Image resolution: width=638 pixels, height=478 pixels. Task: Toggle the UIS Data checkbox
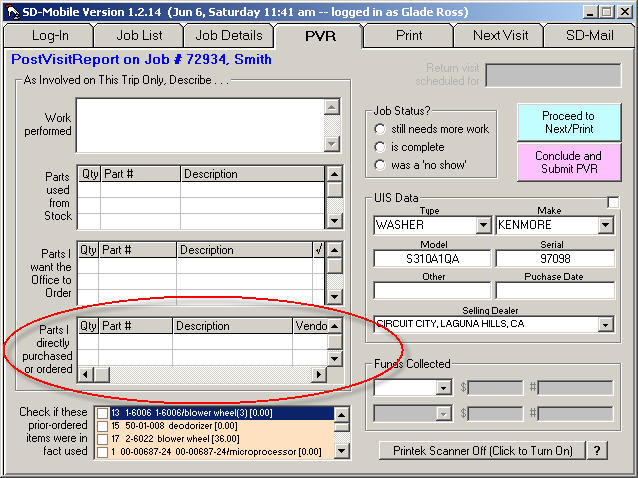click(613, 203)
